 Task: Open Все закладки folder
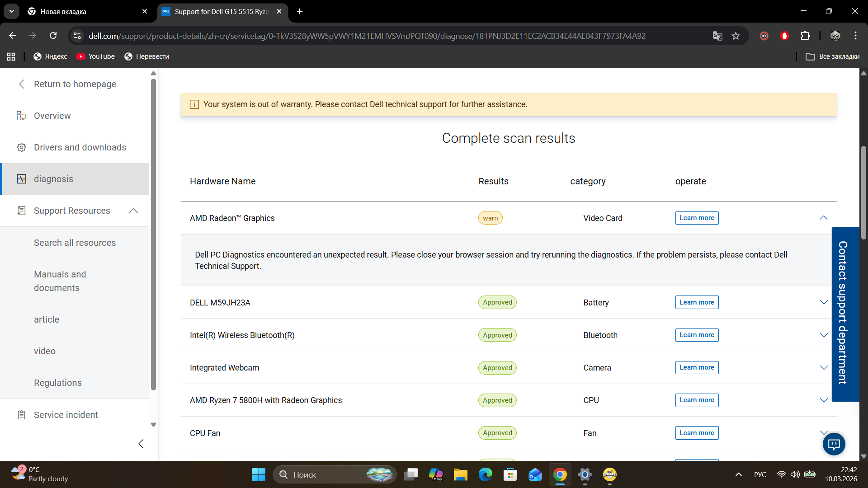click(x=833, y=56)
